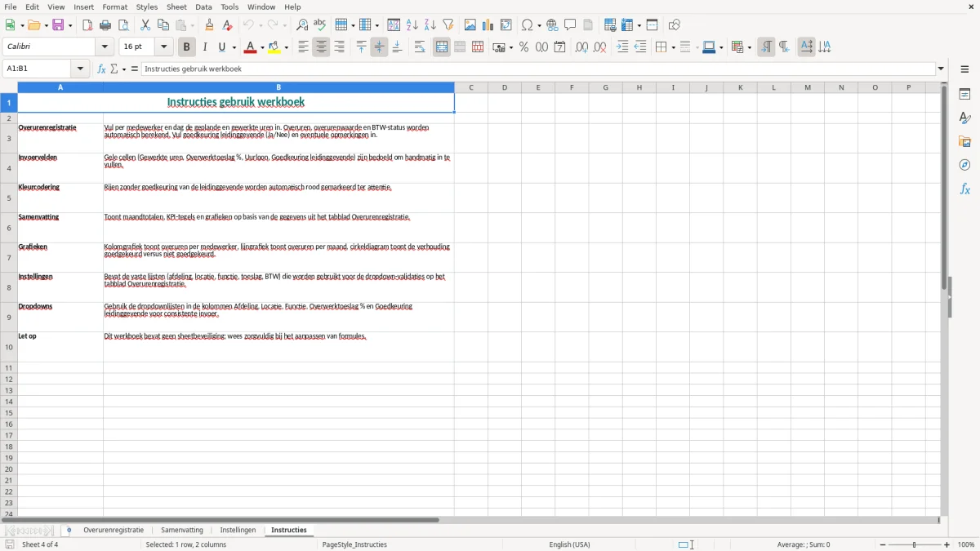Toggle bold formatting
Viewport: 980px width, 551px height.
(187, 47)
